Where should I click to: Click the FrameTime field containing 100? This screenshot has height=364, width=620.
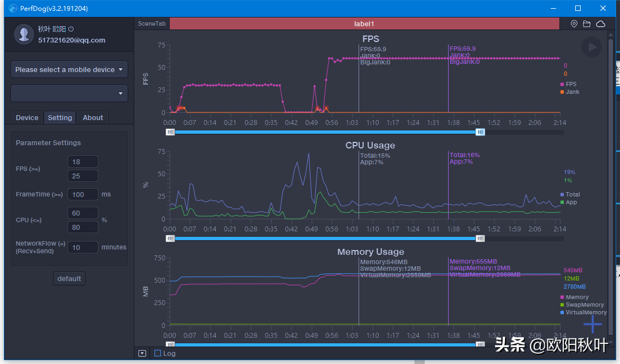(82, 194)
